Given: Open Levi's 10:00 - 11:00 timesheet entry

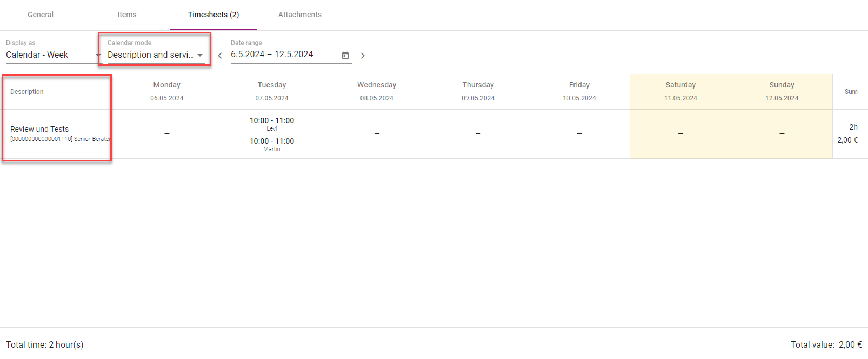Looking at the screenshot, I should click(272, 124).
